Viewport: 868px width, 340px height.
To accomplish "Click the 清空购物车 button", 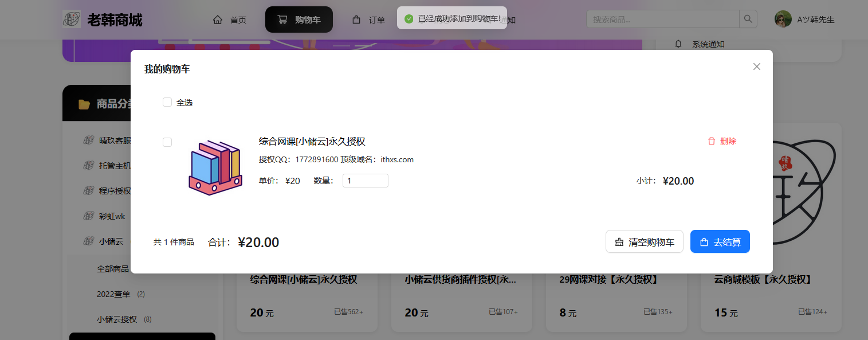I will click(644, 242).
